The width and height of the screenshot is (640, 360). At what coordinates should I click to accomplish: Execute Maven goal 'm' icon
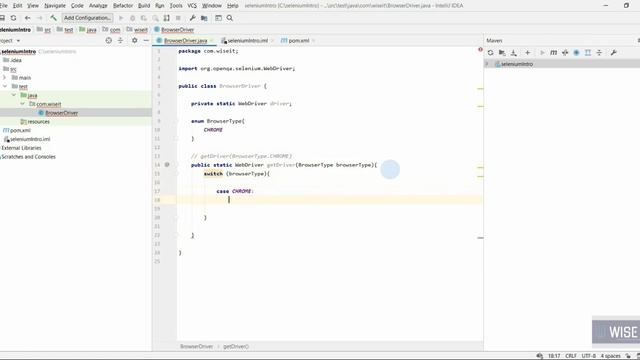(553, 53)
